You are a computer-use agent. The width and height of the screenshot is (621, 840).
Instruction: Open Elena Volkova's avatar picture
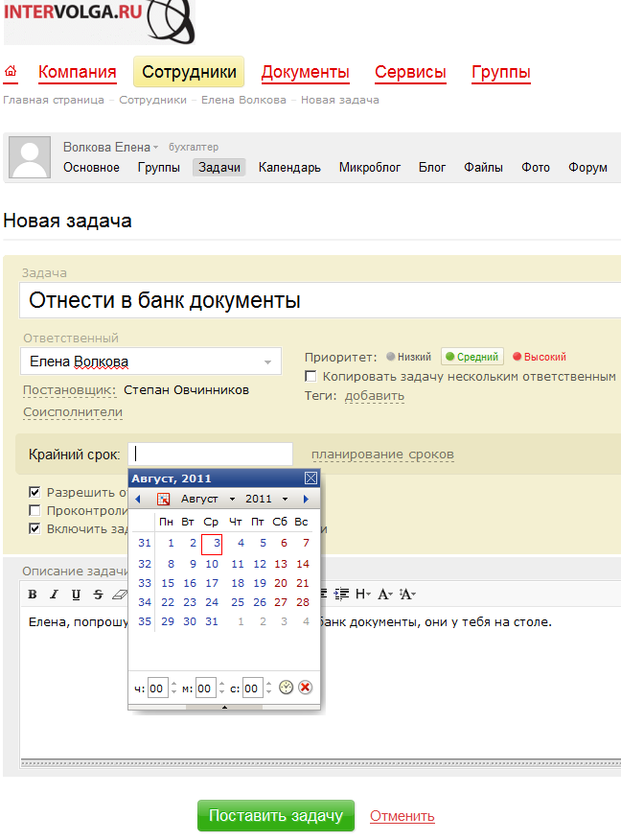click(x=30, y=157)
